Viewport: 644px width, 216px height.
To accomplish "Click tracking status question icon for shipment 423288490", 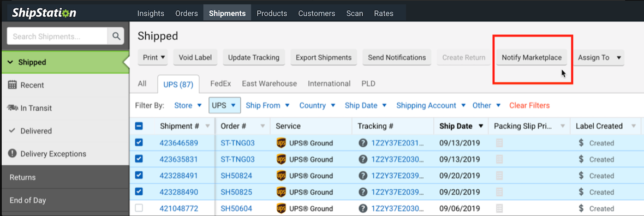I will [363, 192].
